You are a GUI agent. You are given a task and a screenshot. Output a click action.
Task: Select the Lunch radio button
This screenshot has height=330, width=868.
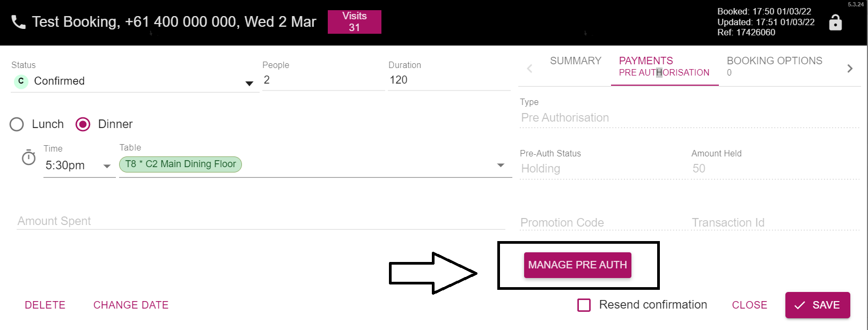click(17, 124)
